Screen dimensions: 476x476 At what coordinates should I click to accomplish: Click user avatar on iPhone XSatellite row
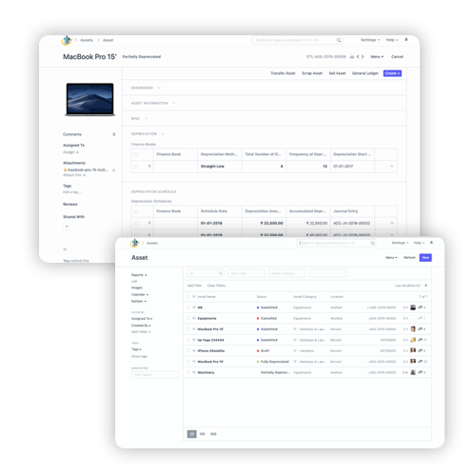[x=413, y=350]
